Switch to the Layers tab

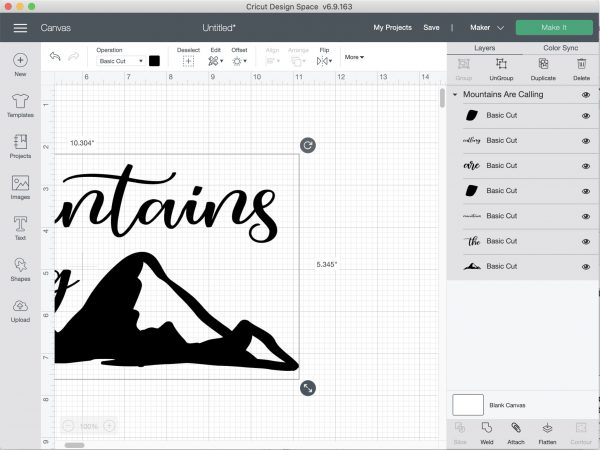(x=484, y=48)
